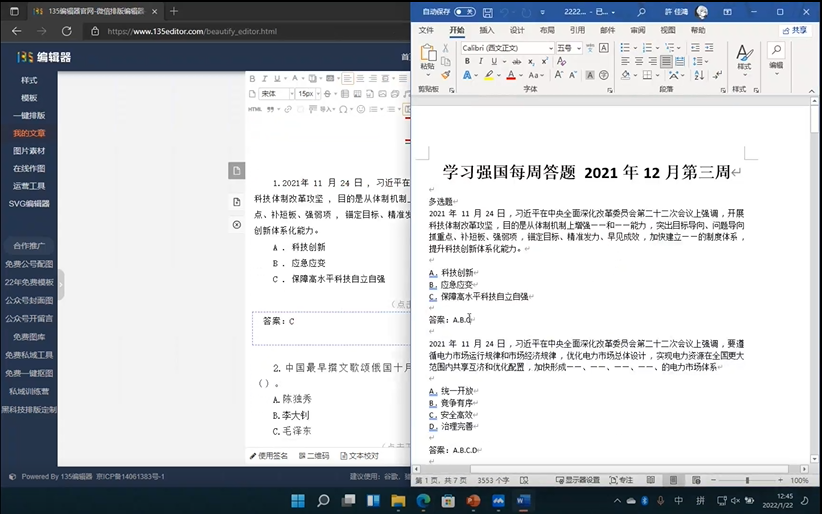
Task: Click the Word zoom slider in status bar
Action: (750, 480)
